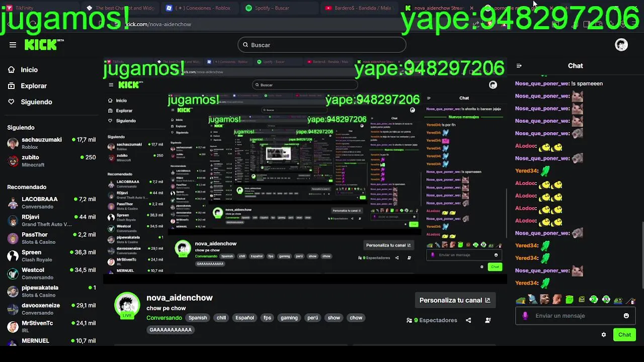Click the stream video player
This screenshot has height=362, width=644.
tap(305, 171)
